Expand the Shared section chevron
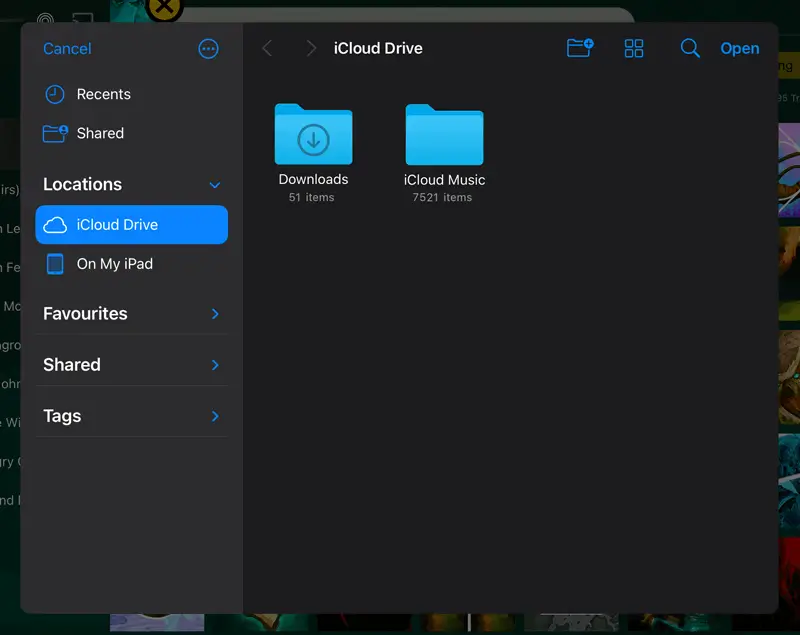The height and width of the screenshot is (635, 800). click(215, 365)
